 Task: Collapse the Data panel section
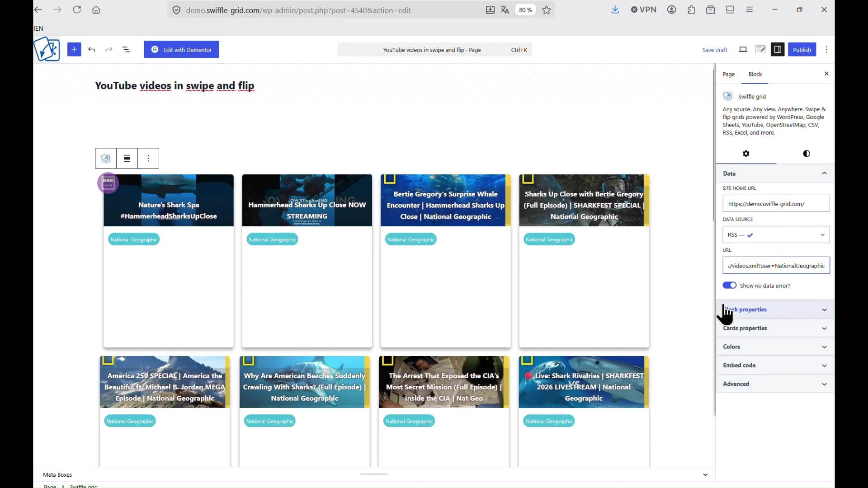(776, 174)
